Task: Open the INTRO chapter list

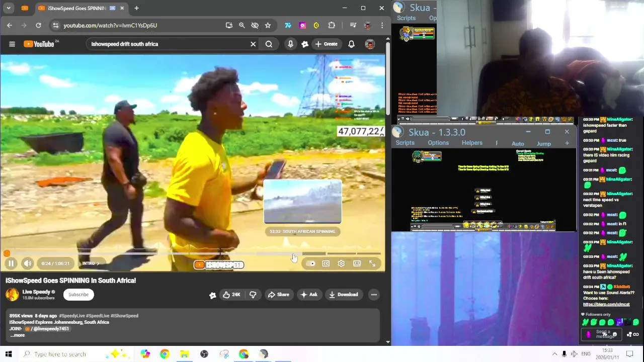Action: tap(91, 263)
